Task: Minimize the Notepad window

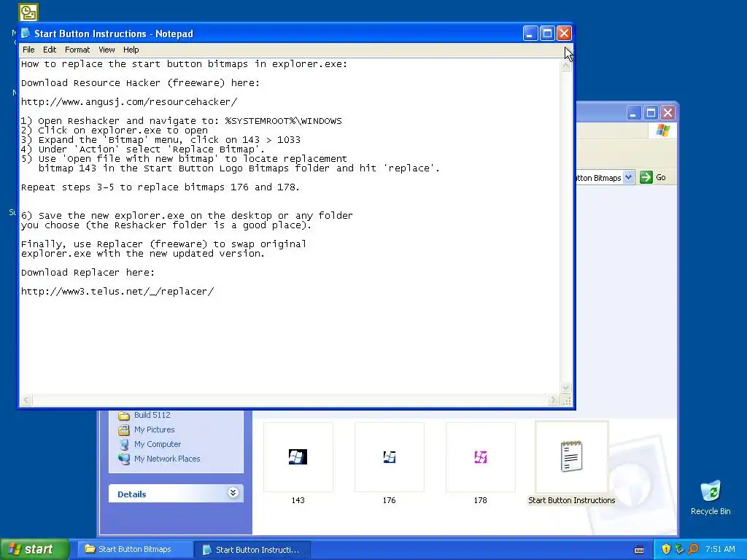Action: click(x=530, y=34)
